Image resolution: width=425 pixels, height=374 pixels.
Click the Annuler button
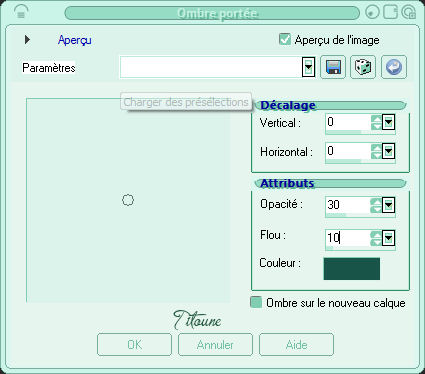pyautogui.click(x=215, y=345)
